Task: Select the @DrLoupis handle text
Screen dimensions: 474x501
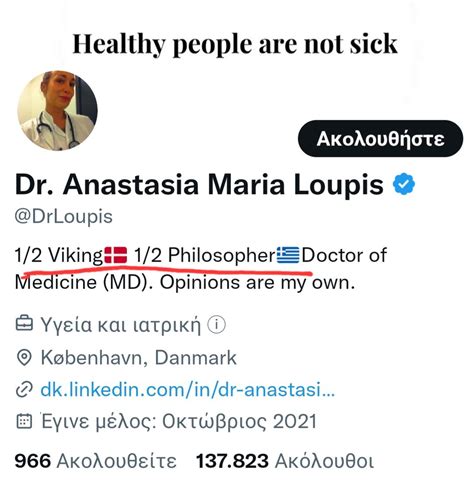Action: pyautogui.click(x=64, y=217)
